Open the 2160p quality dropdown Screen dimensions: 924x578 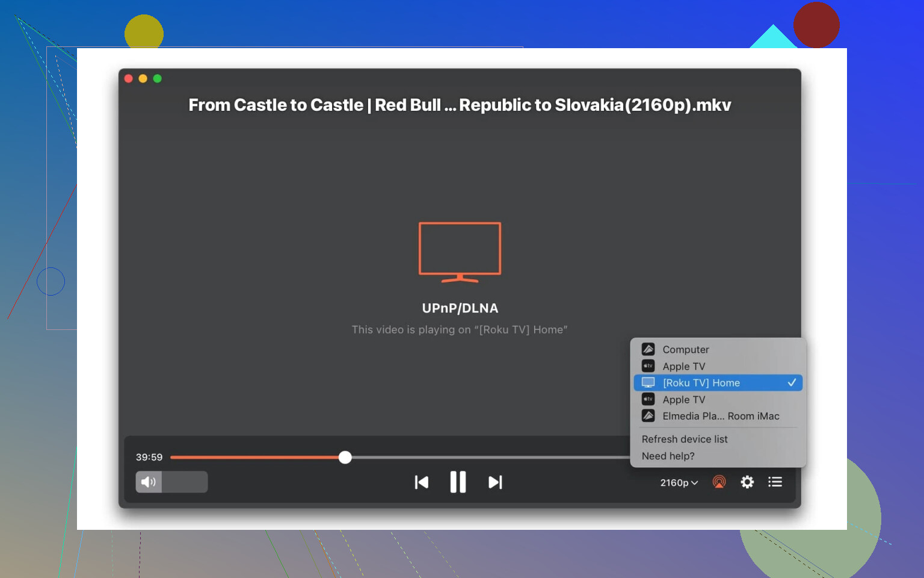679,483
